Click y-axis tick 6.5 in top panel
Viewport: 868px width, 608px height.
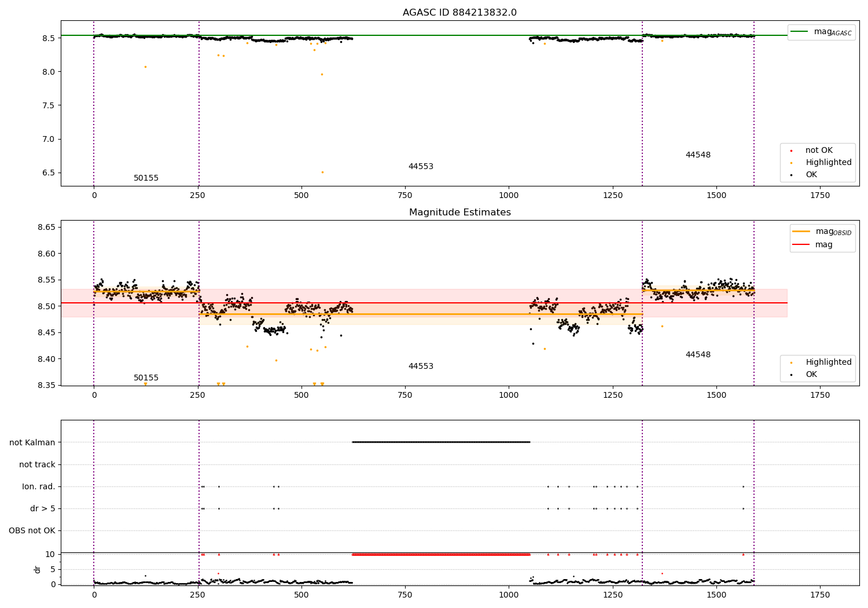(x=48, y=173)
